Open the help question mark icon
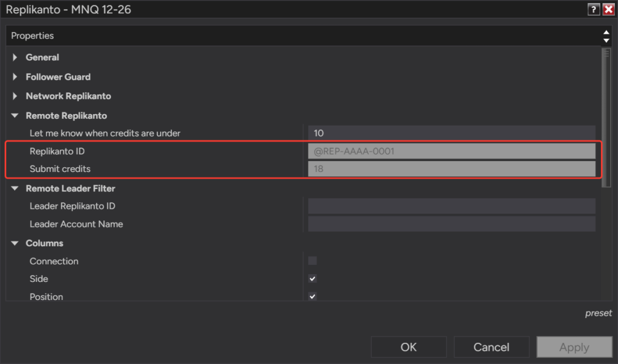Image resolution: width=618 pixels, height=364 pixels. click(593, 10)
